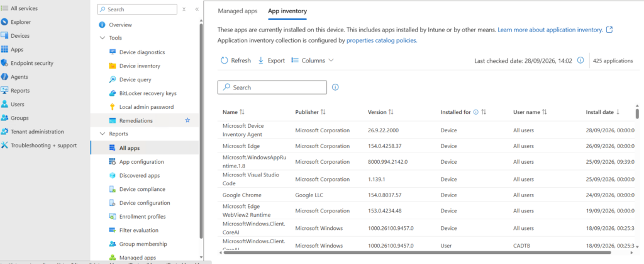Viewport: 644px width, 264px height.
Task: Open All apps in the Reports menu
Action: click(145, 148)
